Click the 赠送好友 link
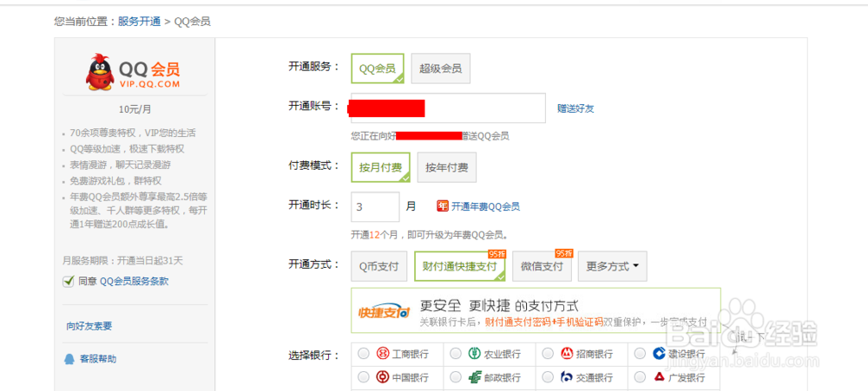The height and width of the screenshot is (391, 868). (575, 108)
